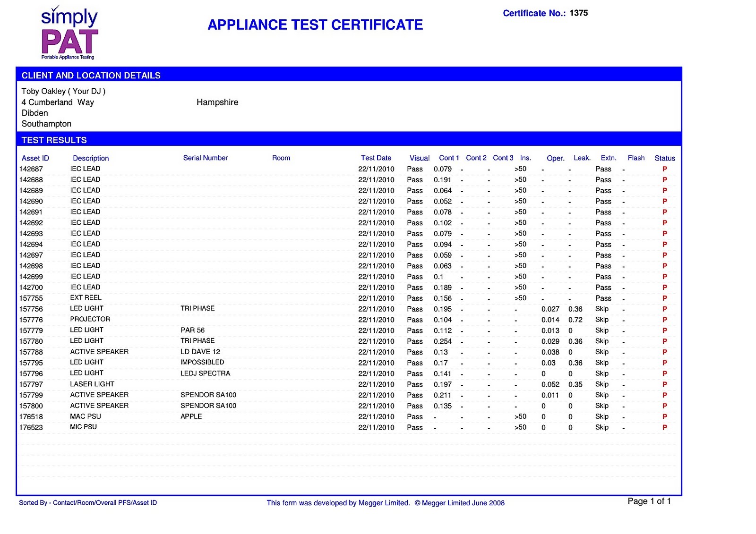Click asset ID 142700
This screenshot has width=756, height=534.
tap(31, 288)
